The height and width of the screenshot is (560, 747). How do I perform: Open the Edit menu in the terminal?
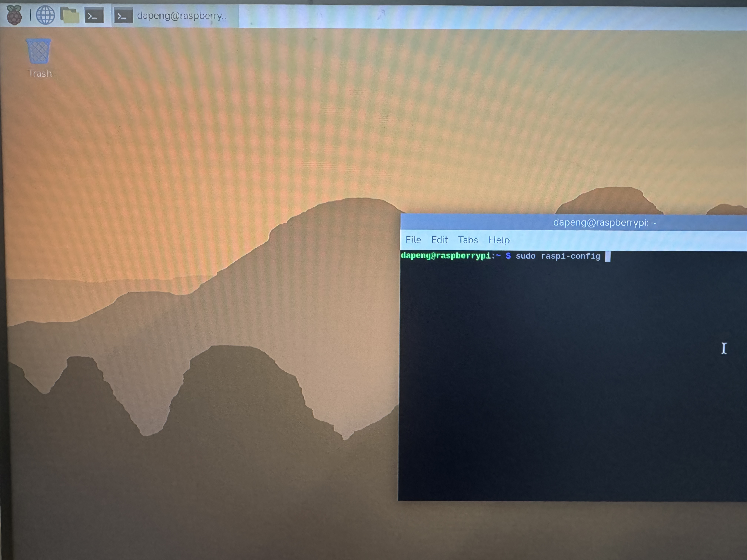[439, 240]
